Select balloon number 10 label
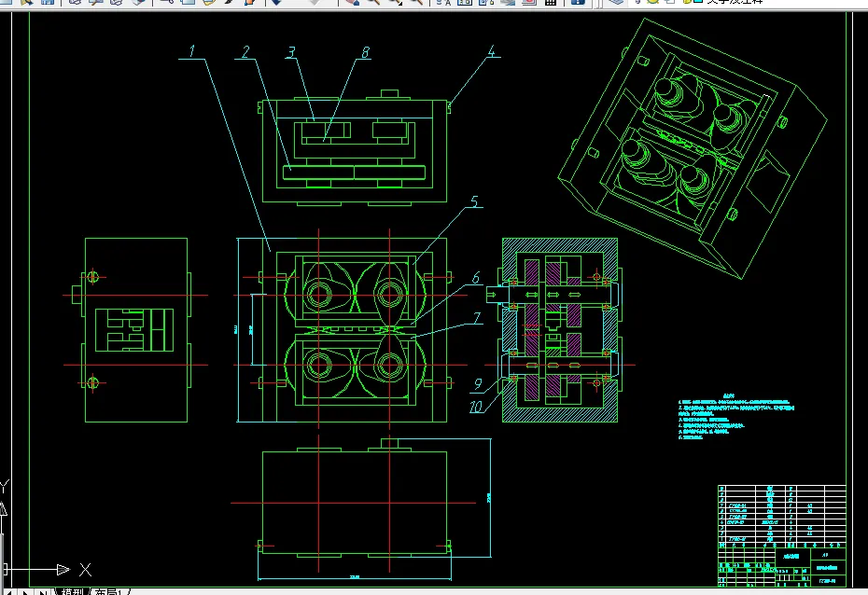Image resolution: width=868 pixels, height=595 pixels. 476,407
